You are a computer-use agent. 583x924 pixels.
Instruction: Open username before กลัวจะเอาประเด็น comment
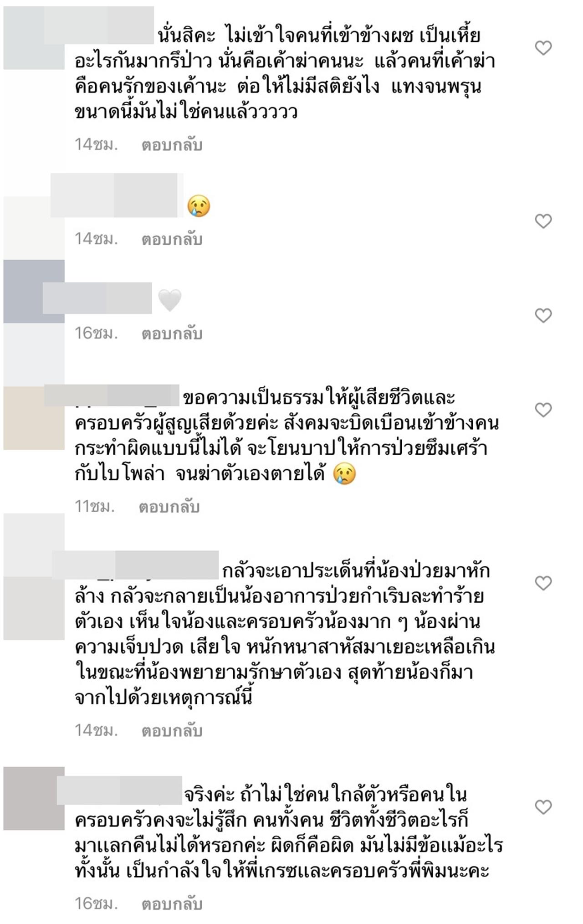[x=135, y=565]
